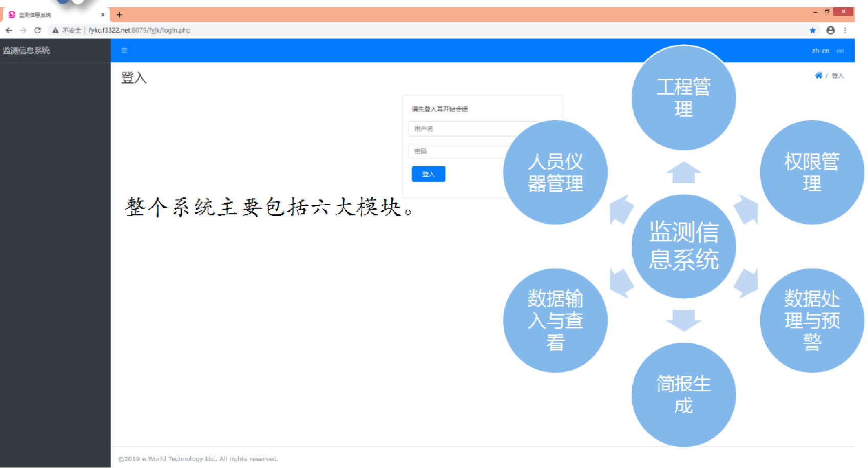The height and width of the screenshot is (468, 868).
Task: Open Chrome's three-dot menu
Action: coord(845,30)
